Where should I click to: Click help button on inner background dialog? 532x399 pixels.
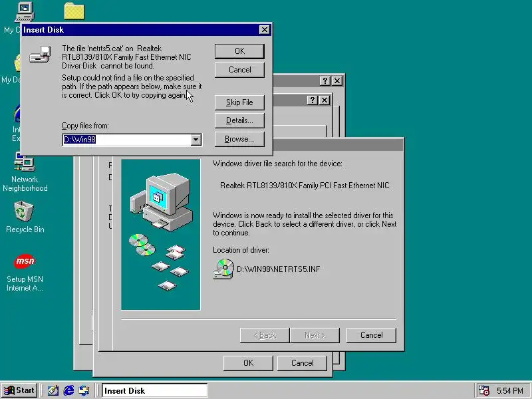312,100
